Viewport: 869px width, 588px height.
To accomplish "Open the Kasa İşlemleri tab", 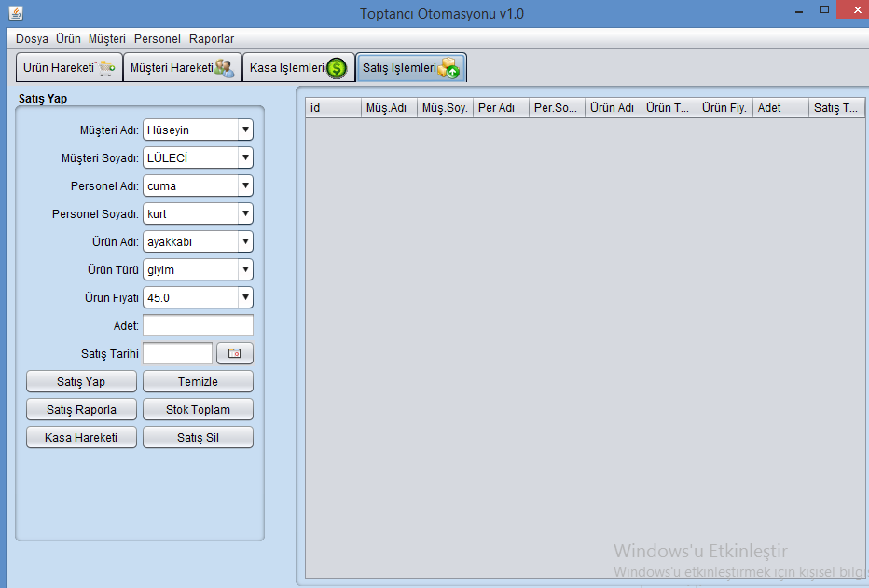I will point(297,68).
